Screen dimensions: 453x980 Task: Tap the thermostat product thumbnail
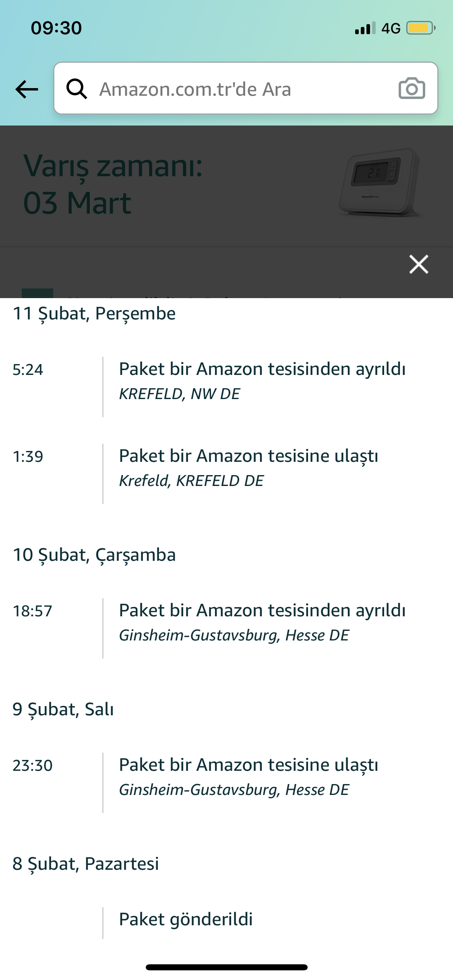pyautogui.click(x=380, y=183)
